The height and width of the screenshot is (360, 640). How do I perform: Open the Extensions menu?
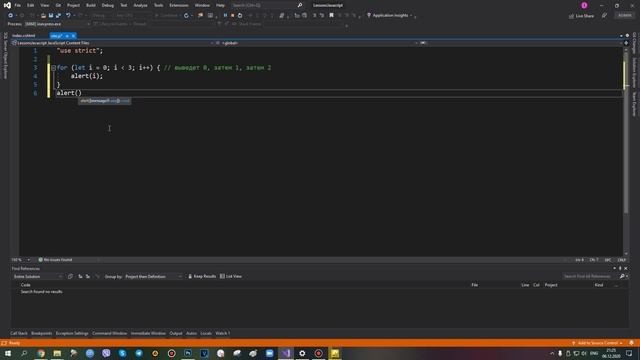click(x=179, y=5)
